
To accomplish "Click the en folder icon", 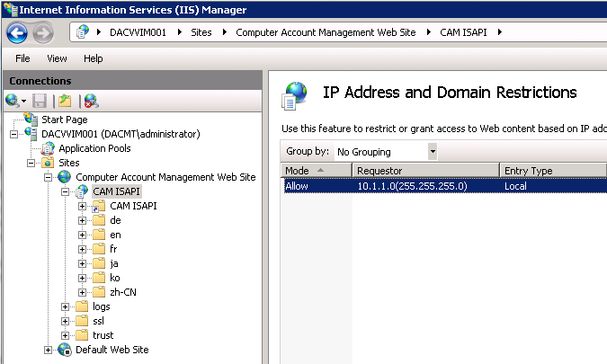I will pos(99,235).
